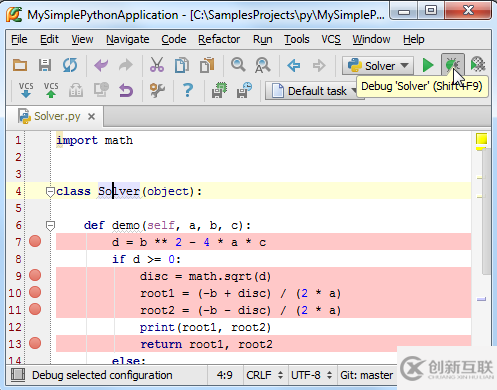Click the Synchronize refresh icon
Screen dimensions: 497x390
click(70, 65)
